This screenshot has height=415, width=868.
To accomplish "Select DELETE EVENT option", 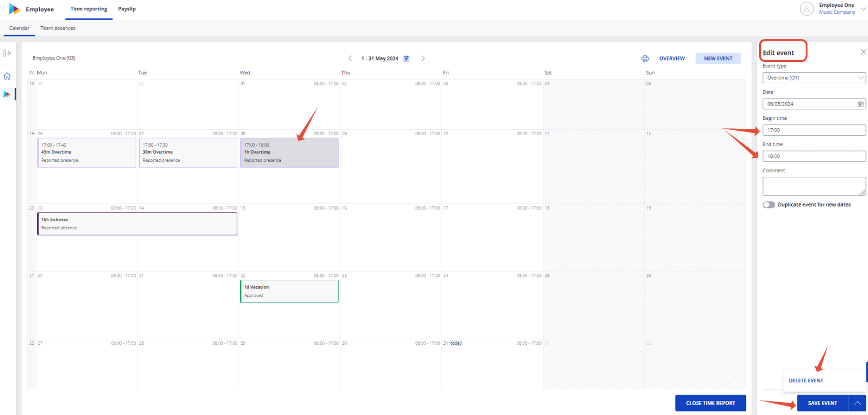I will pyautogui.click(x=806, y=381).
